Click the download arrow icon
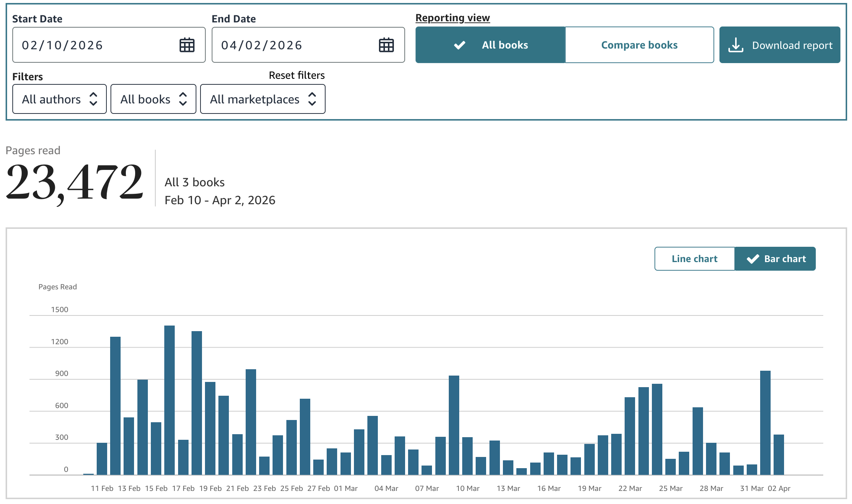 tap(736, 45)
